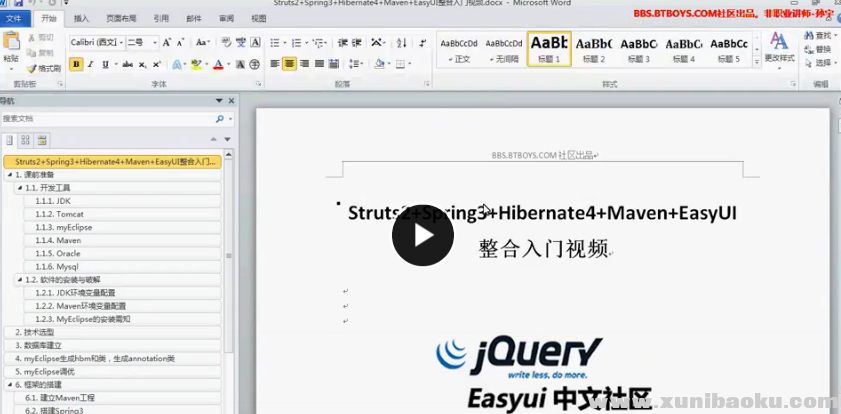This screenshot has width=841, height=414.
Task: Toggle Bold formatting
Action: (76, 64)
